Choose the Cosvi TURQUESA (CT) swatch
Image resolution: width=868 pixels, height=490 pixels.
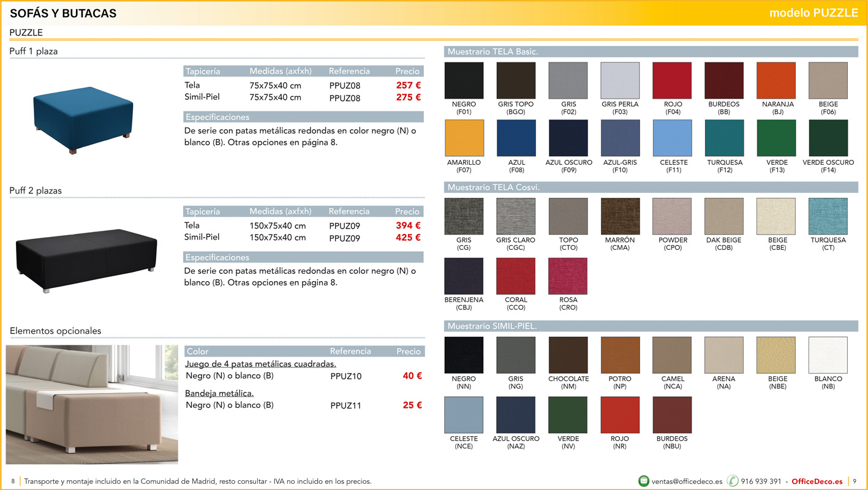828,216
